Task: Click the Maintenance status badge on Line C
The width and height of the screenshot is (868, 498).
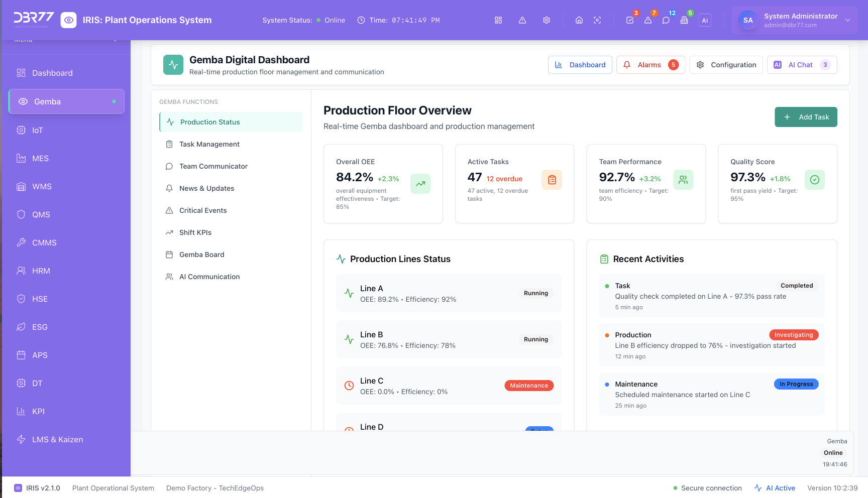Action: click(528, 386)
